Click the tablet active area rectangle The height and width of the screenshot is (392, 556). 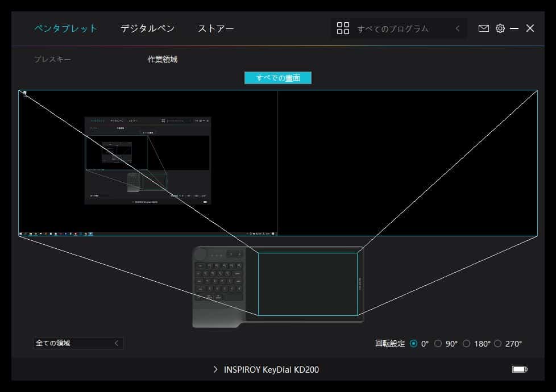pyautogui.click(x=308, y=284)
